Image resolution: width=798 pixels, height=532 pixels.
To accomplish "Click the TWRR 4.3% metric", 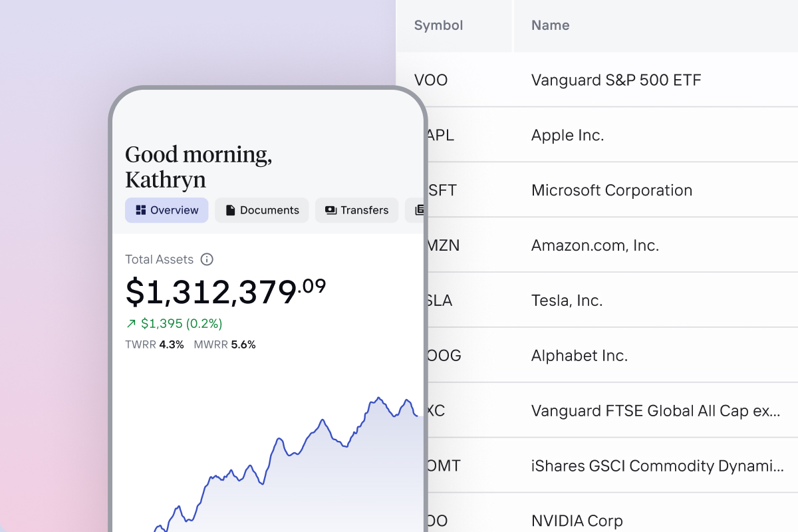I will coord(154,344).
